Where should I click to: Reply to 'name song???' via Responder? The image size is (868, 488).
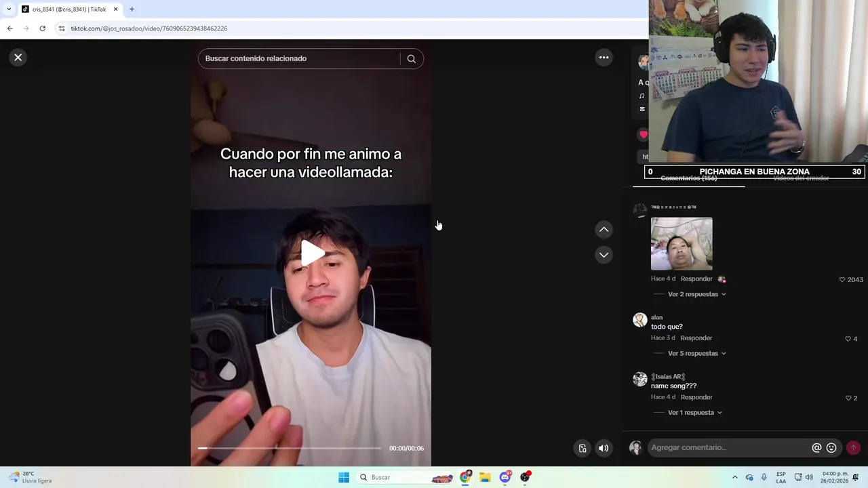(x=696, y=397)
